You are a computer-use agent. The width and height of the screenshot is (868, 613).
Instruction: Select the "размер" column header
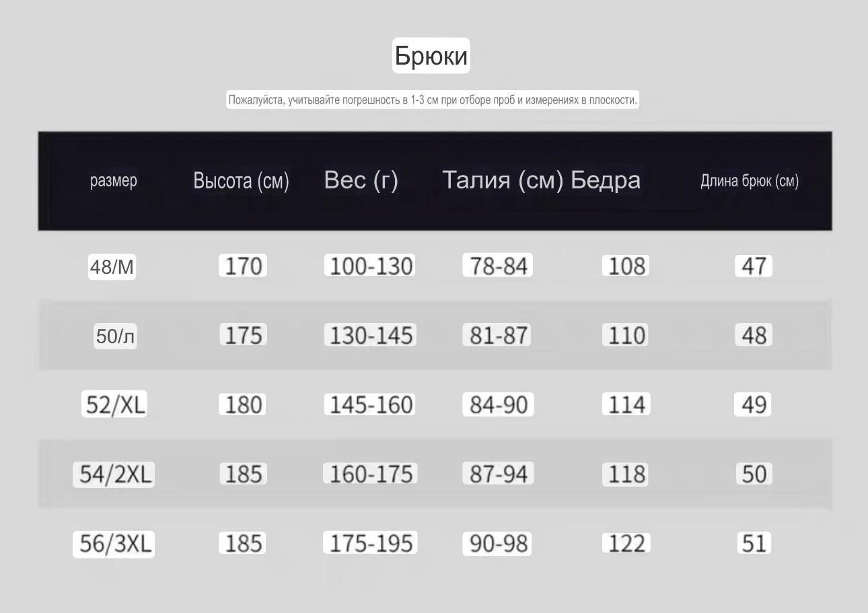pos(114,180)
